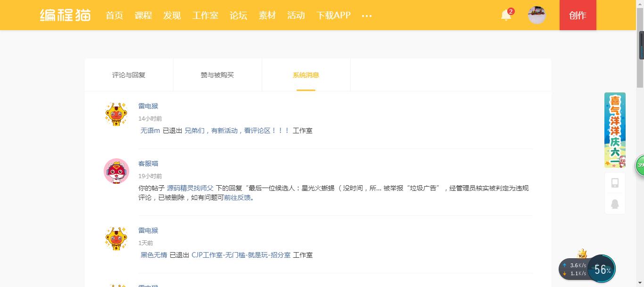The height and width of the screenshot is (287, 644).
Task: Click the 客服喵 avatar
Action: click(x=116, y=171)
